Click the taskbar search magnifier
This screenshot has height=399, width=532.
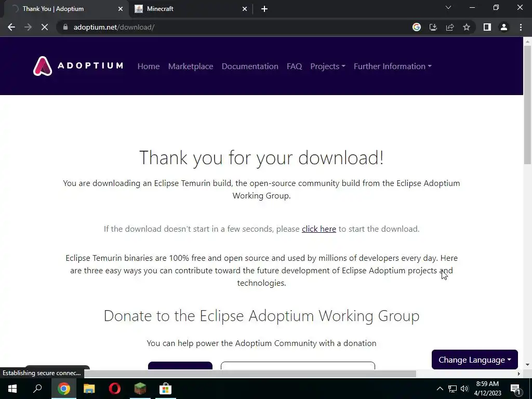coord(37,389)
